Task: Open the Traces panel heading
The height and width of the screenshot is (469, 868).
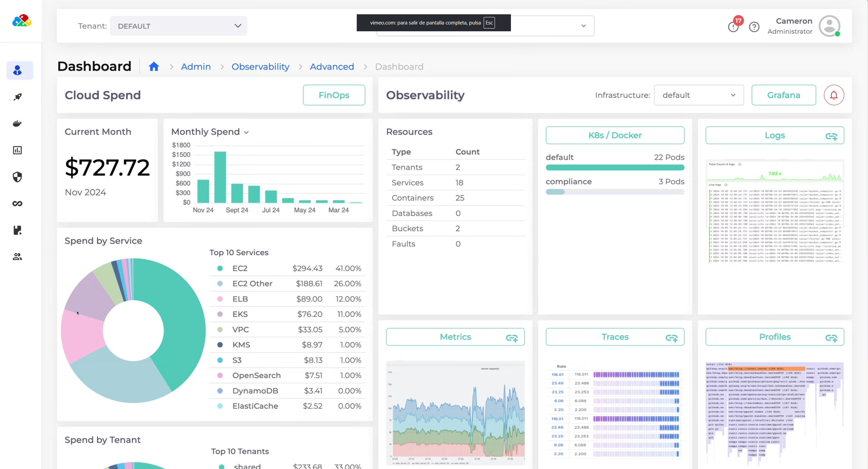Action: pyautogui.click(x=614, y=337)
